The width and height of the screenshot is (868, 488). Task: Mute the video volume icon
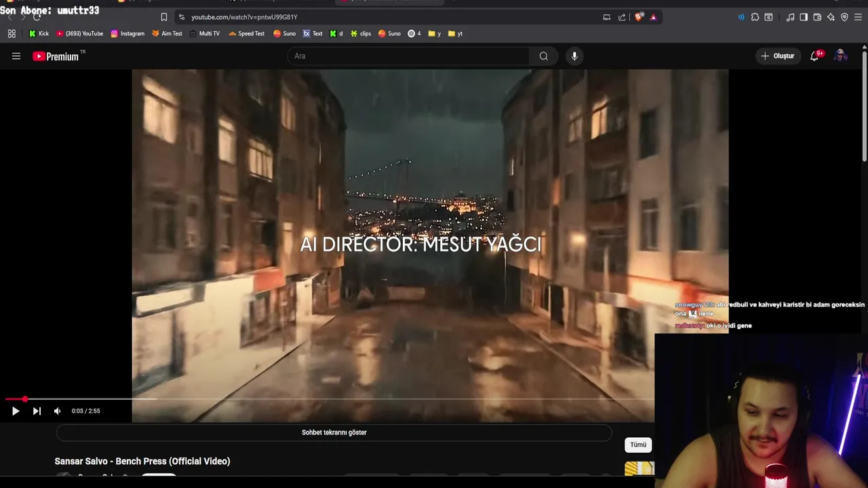(x=58, y=411)
